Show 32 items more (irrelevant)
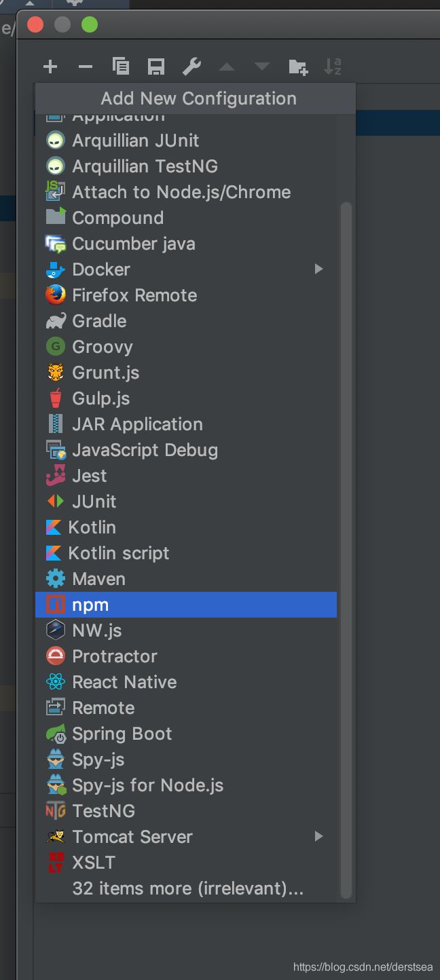This screenshot has height=980, width=440. (186, 888)
